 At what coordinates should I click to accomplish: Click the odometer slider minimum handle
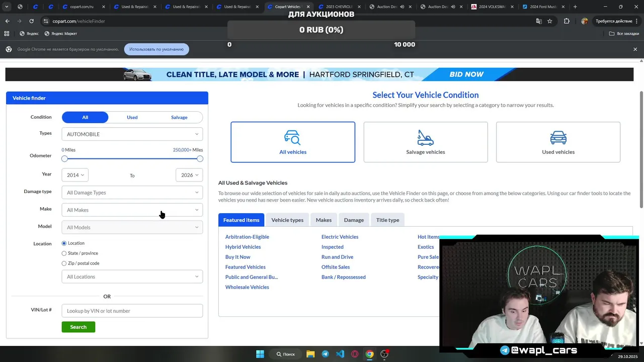click(x=64, y=159)
